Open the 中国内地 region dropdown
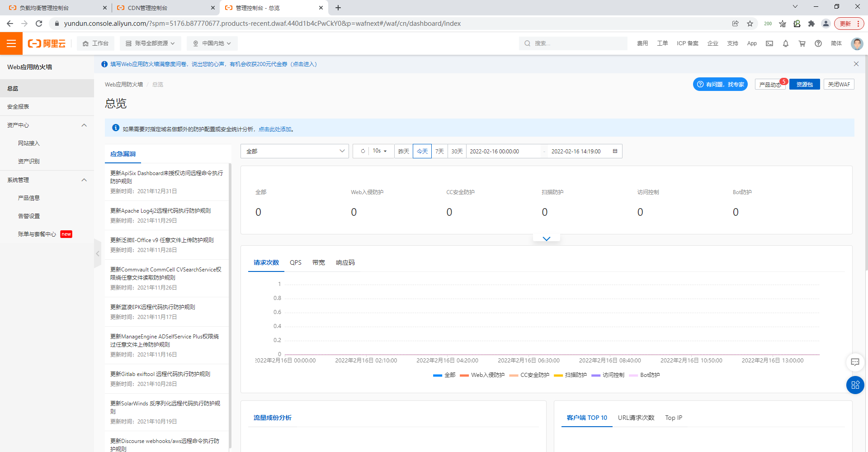 [x=212, y=43]
